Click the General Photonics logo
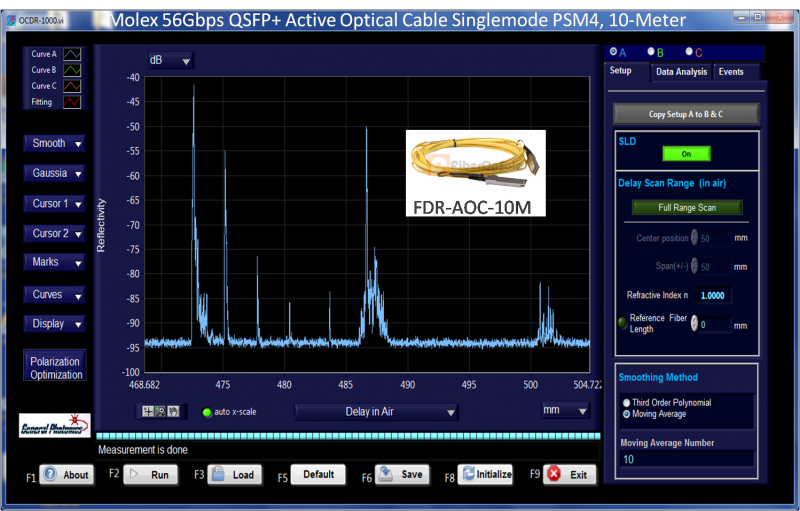 [x=55, y=425]
